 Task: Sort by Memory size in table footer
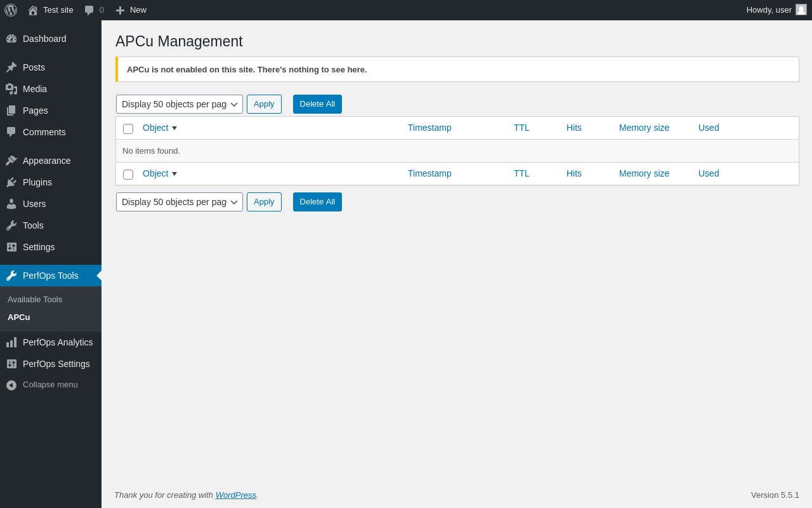644,173
